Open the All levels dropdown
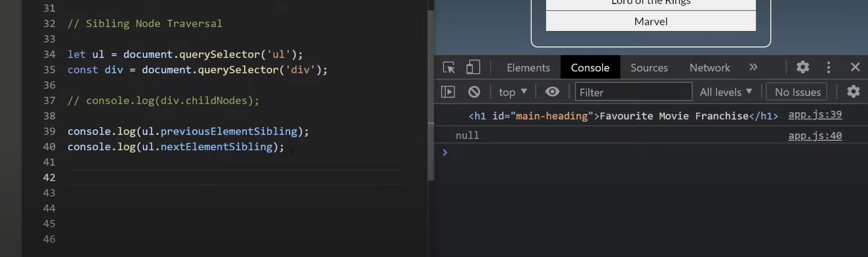This screenshot has width=868, height=257. (726, 92)
